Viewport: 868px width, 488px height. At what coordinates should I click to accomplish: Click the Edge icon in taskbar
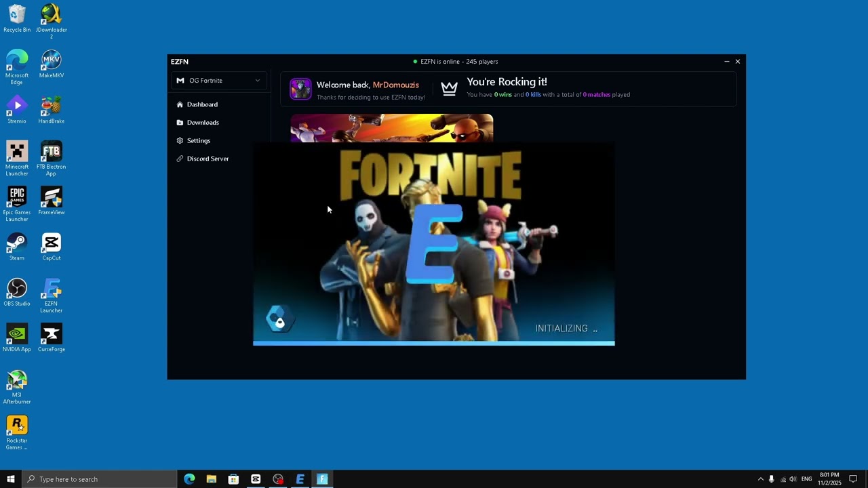click(189, 479)
